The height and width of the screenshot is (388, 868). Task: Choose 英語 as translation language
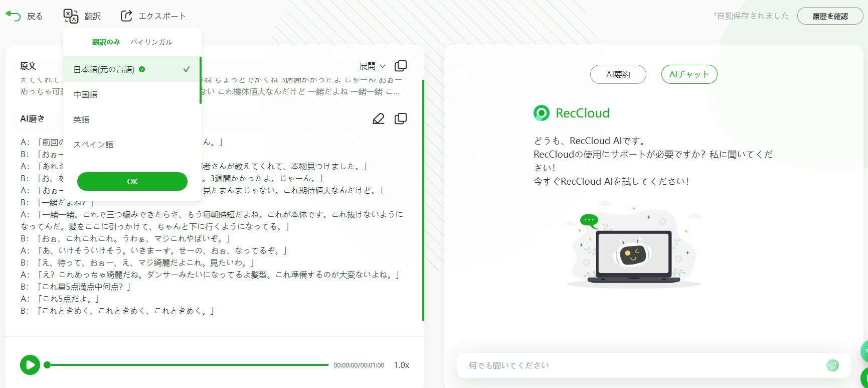(x=131, y=119)
